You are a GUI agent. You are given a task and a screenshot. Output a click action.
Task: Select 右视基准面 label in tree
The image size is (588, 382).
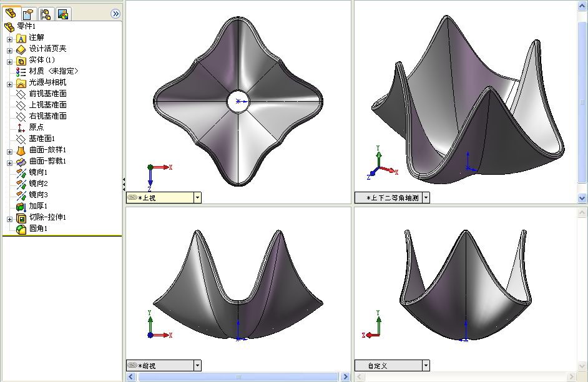point(47,116)
